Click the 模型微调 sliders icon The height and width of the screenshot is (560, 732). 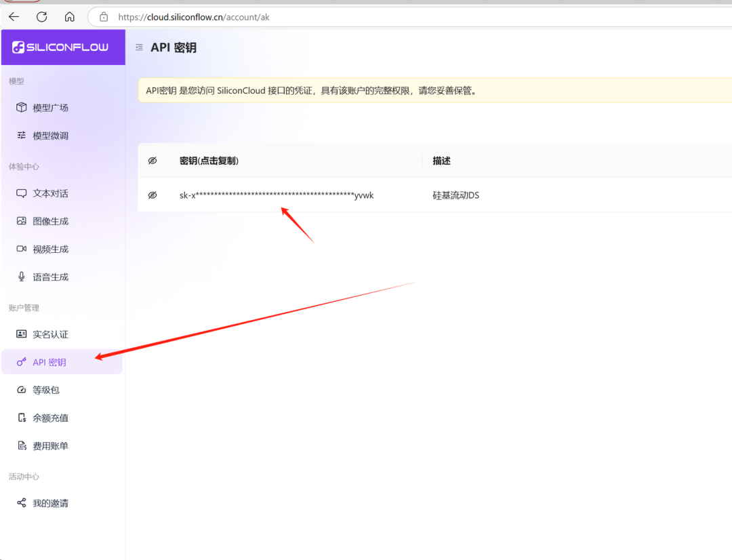point(22,136)
